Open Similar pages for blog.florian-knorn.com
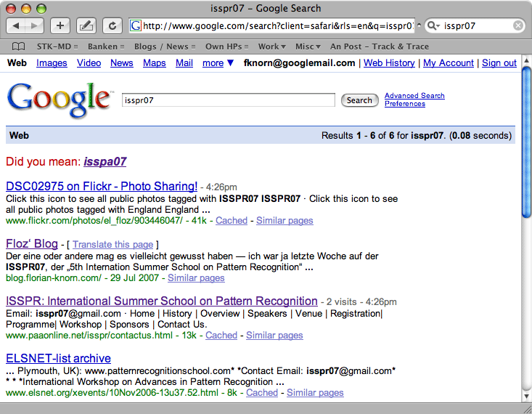Image resolution: width=532 pixels, height=414 pixels. point(196,277)
